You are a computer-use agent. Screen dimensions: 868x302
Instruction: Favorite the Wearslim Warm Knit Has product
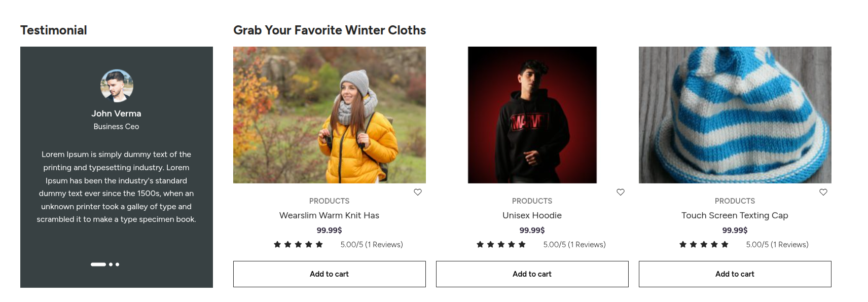pos(418,192)
